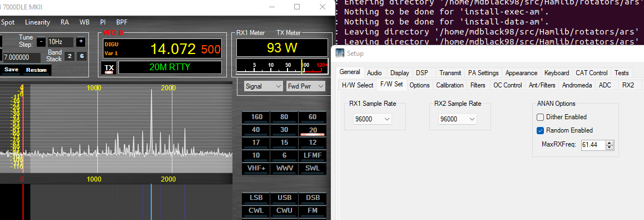
Task: Increase tune step with plus button
Action: coord(81,42)
